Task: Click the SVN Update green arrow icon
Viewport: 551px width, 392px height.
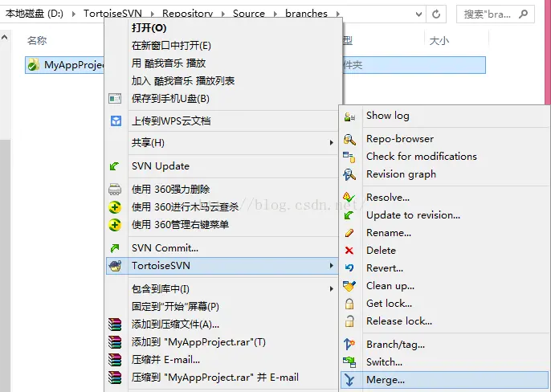Action: [115, 166]
